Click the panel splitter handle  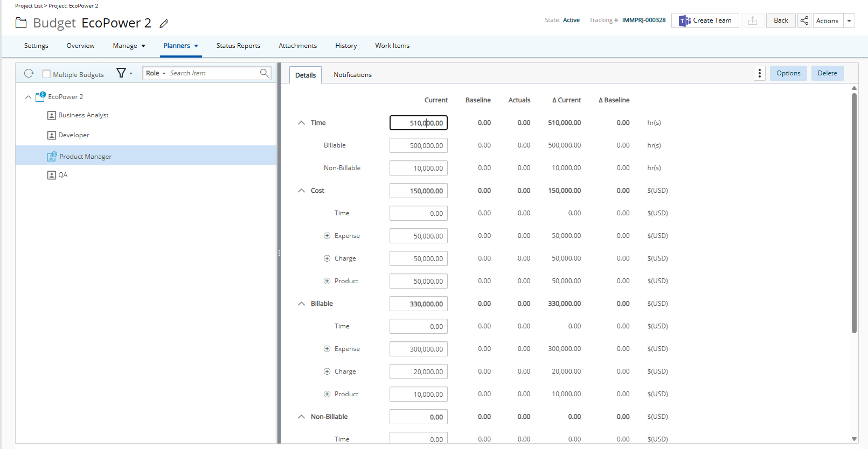click(279, 253)
